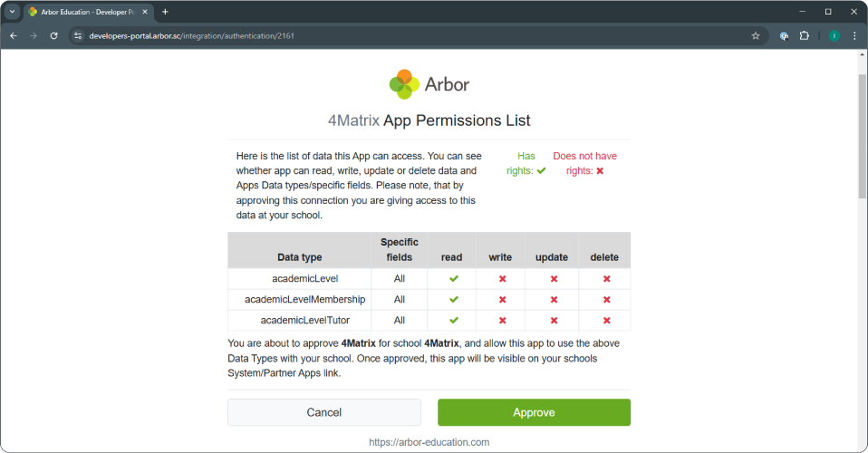Click the write cross for academicLevelMembership
The height and width of the screenshot is (453, 868).
(x=503, y=300)
